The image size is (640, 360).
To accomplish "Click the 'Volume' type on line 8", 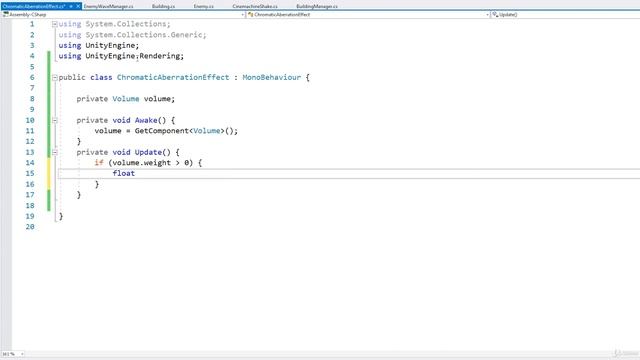I will pyautogui.click(x=126, y=99).
